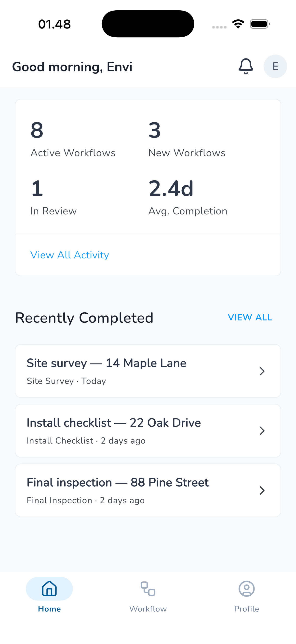Select the 1 In Review stat

coord(54,197)
